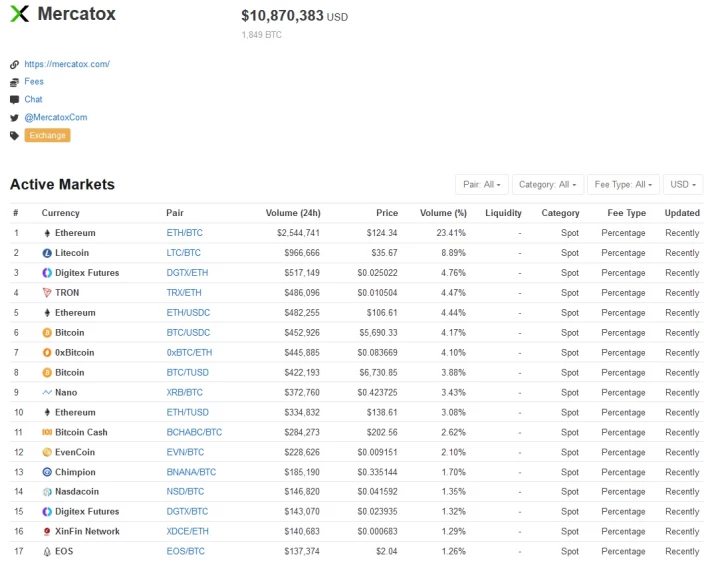
Task: Click the Mercatox X logo icon
Action: click(x=19, y=14)
